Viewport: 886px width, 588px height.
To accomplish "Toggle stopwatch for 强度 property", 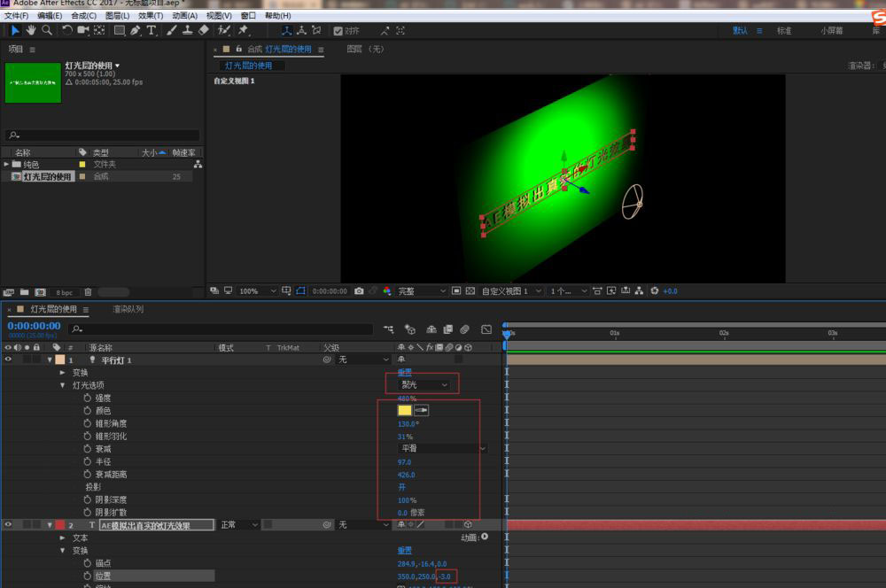I will (x=87, y=398).
